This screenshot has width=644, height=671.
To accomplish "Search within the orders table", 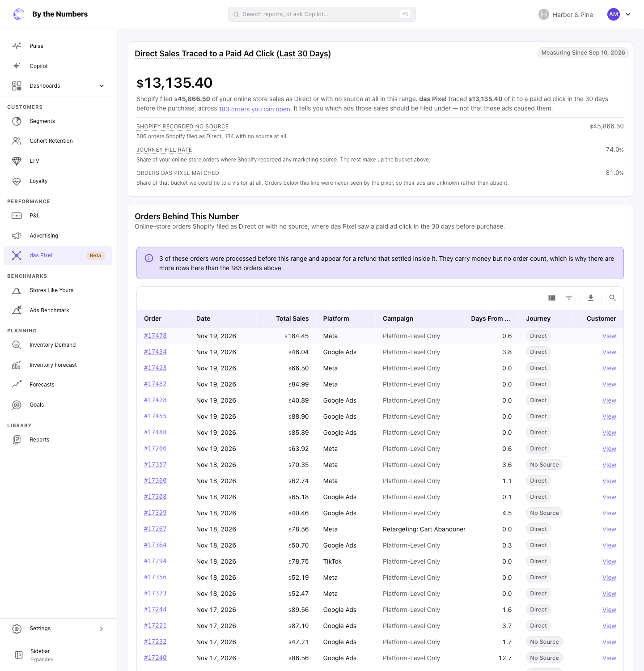I will (x=613, y=298).
